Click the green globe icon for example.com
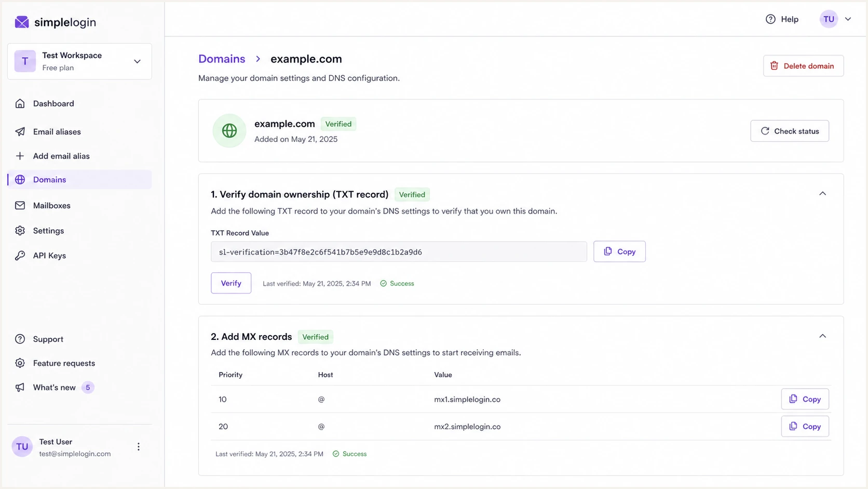 [x=229, y=130]
